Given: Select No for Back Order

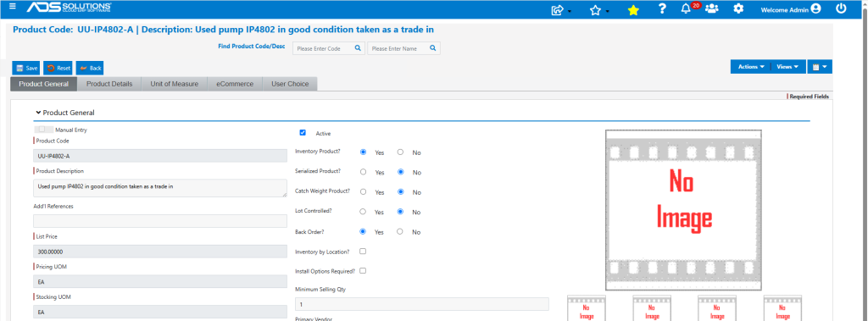Looking at the screenshot, I should tap(400, 232).
